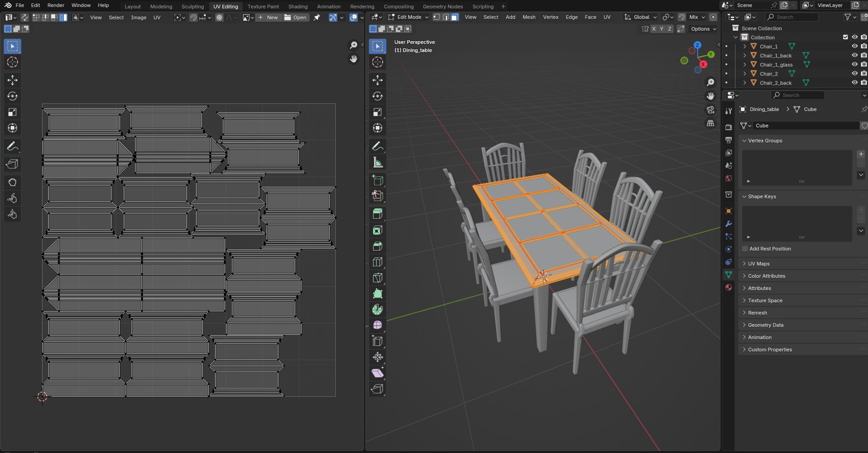Hide Chair_2 in viewport
Viewport: 868px width, 453px height.
[854, 73]
